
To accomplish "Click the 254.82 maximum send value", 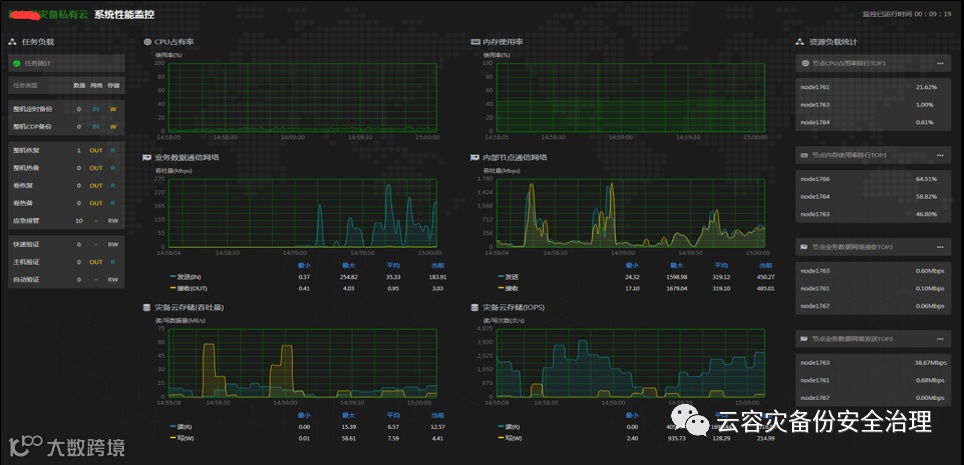I will pyautogui.click(x=349, y=277).
